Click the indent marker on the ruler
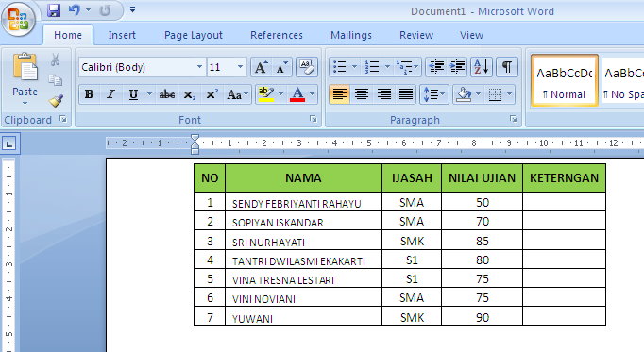 point(195,144)
